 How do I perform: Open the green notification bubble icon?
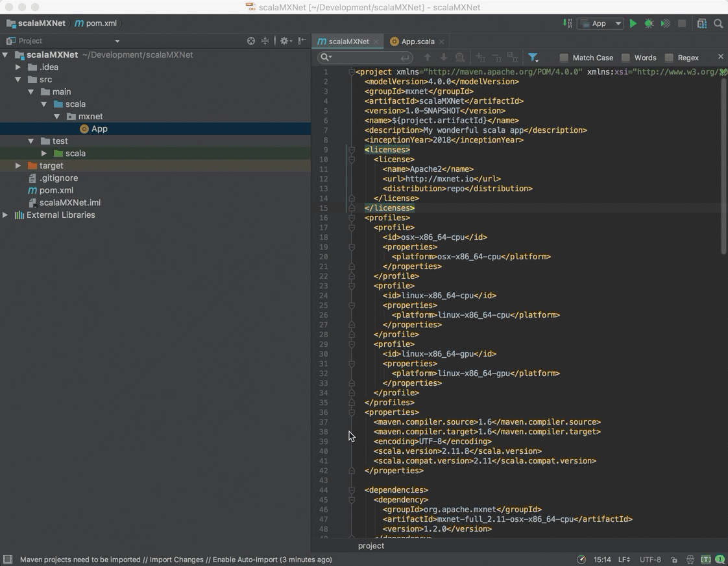pos(720,560)
